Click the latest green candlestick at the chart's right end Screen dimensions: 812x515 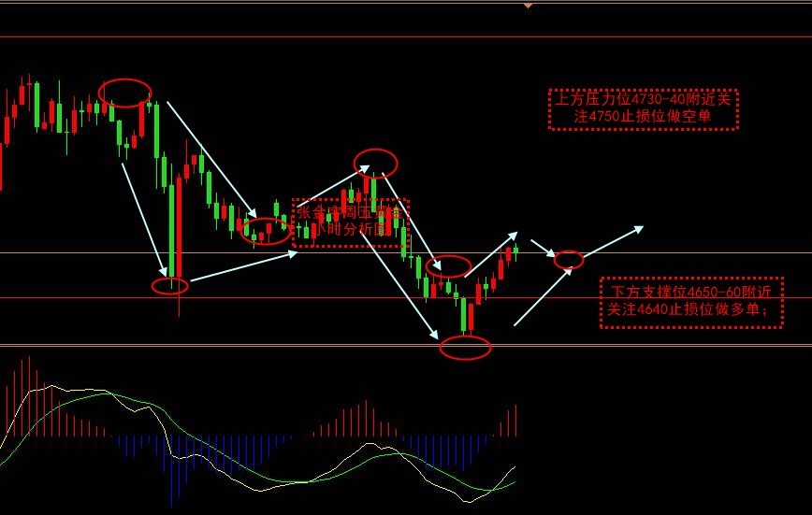[515, 250]
